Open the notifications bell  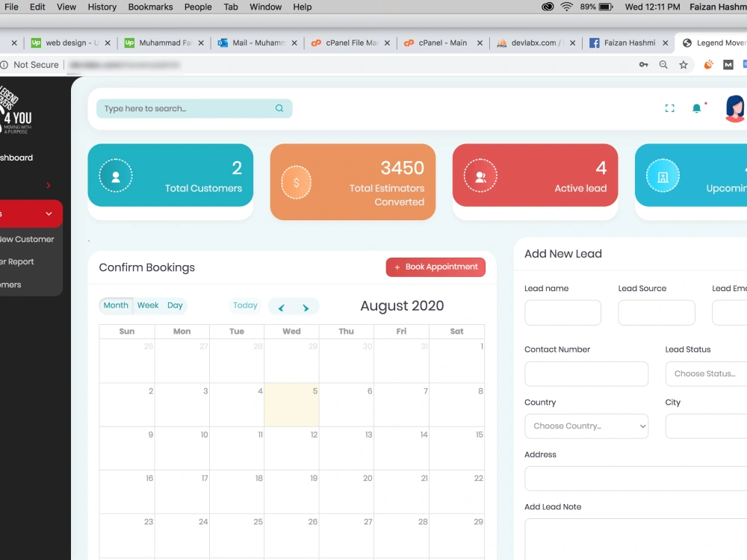pos(696,108)
